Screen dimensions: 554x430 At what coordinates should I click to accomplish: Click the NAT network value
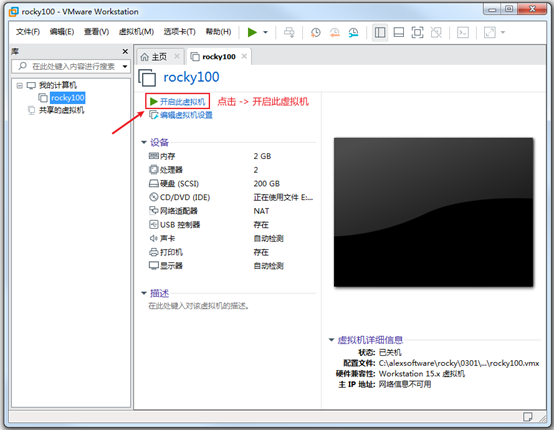(261, 211)
